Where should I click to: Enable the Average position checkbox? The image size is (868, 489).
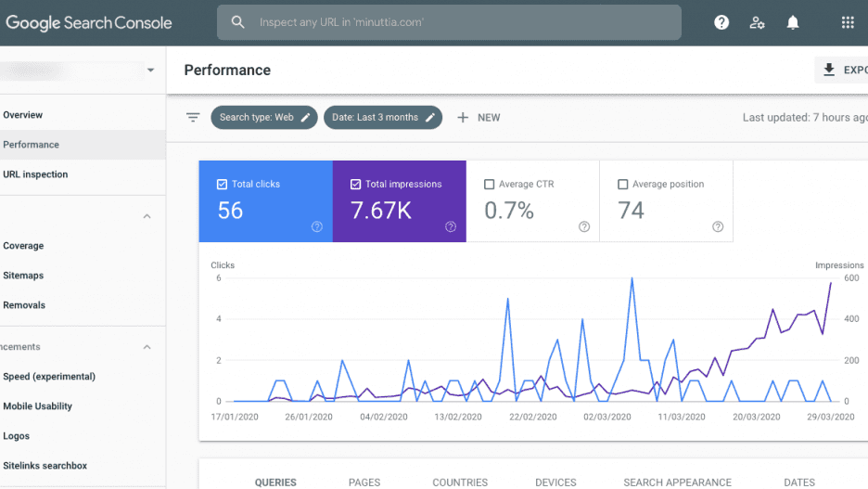(x=623, y=185)
